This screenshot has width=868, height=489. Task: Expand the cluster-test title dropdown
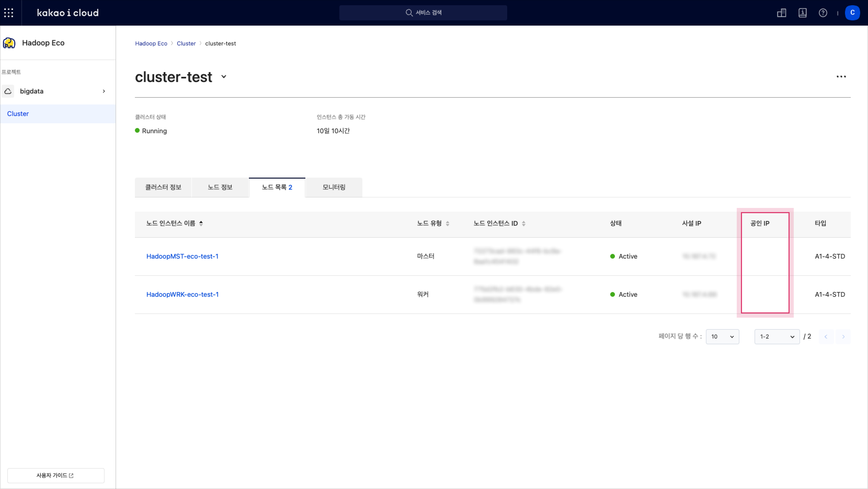223,77
